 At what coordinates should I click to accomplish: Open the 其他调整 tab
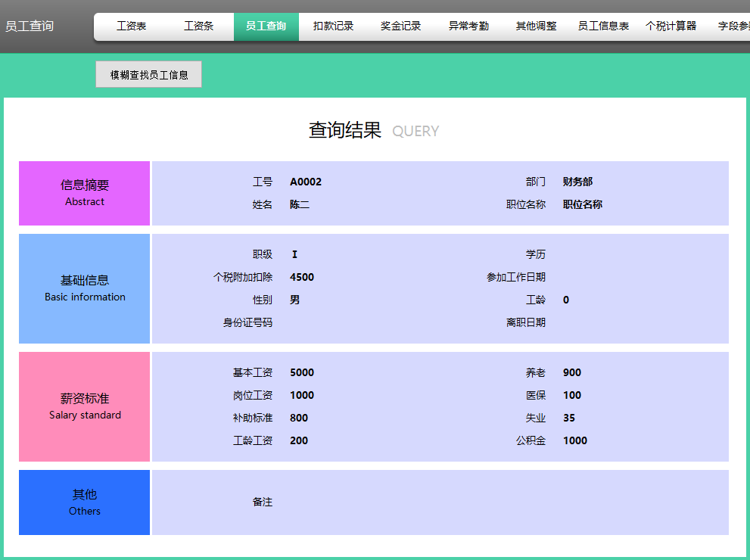536,25
